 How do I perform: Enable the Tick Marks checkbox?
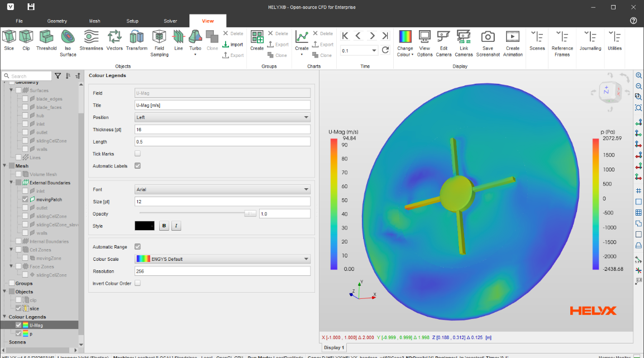tap(137, 154)
